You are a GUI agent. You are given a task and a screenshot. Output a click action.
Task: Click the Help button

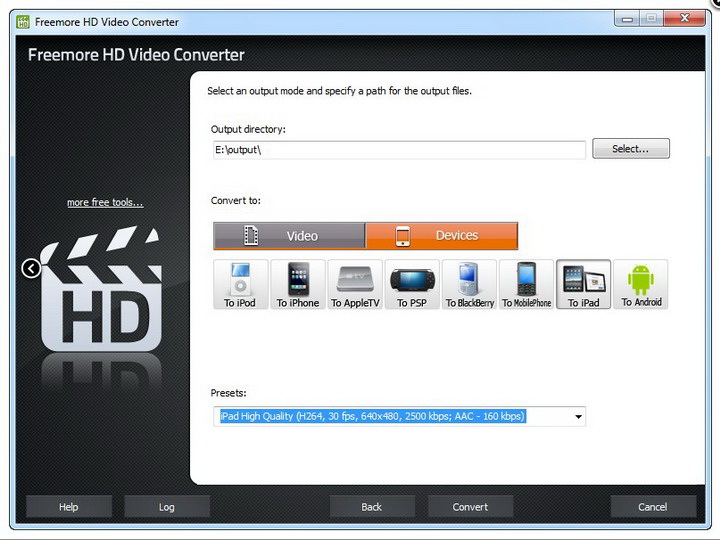(x=69, y=507)
